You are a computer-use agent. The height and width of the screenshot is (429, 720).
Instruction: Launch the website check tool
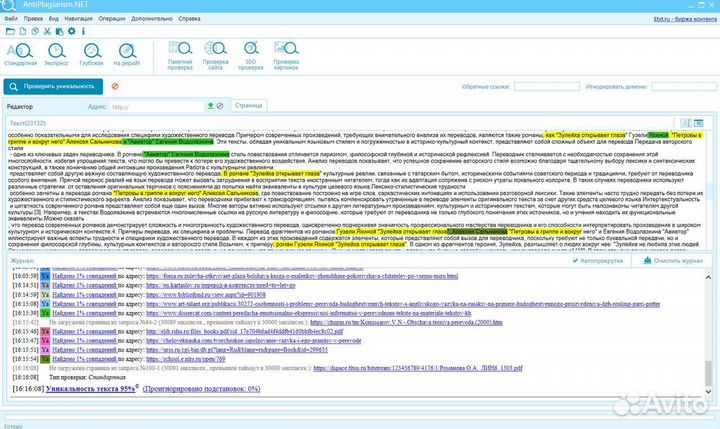tap(214, 54)
